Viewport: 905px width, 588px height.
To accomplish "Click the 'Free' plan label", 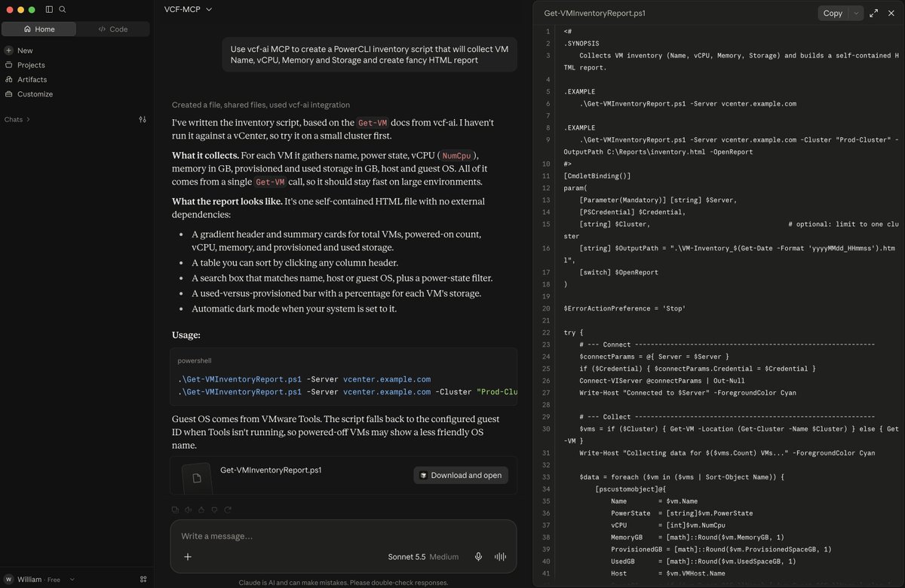I will 54,580.
